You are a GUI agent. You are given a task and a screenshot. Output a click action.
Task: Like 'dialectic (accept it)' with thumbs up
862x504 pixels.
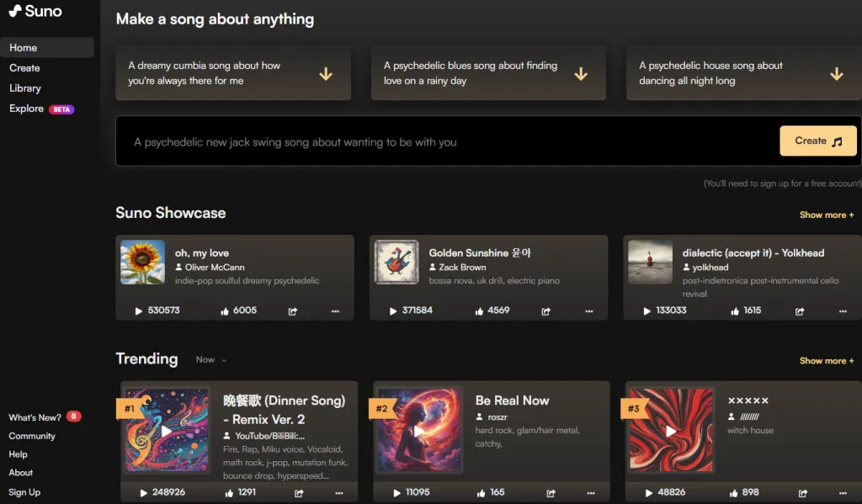pos(734,311)
